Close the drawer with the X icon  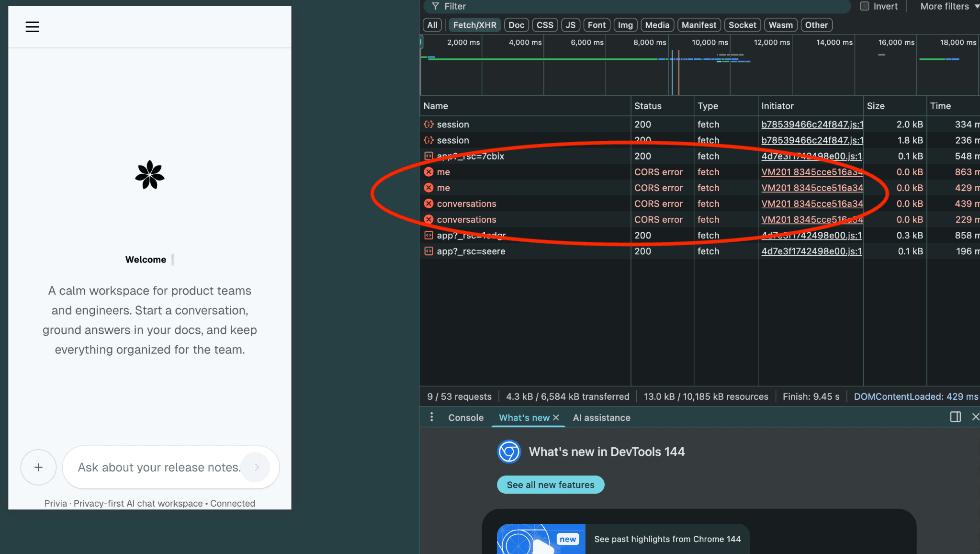(x=976, y=417)
